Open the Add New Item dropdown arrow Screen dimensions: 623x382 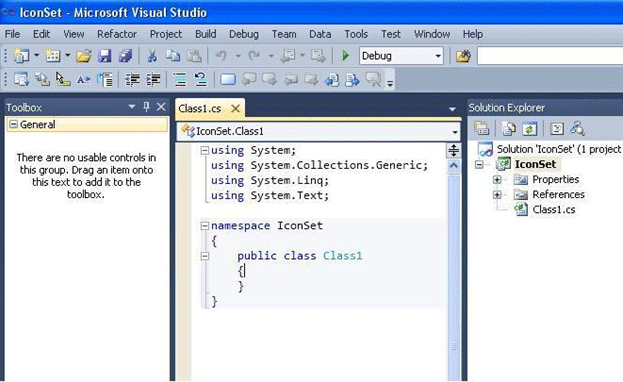pos(67,55)
